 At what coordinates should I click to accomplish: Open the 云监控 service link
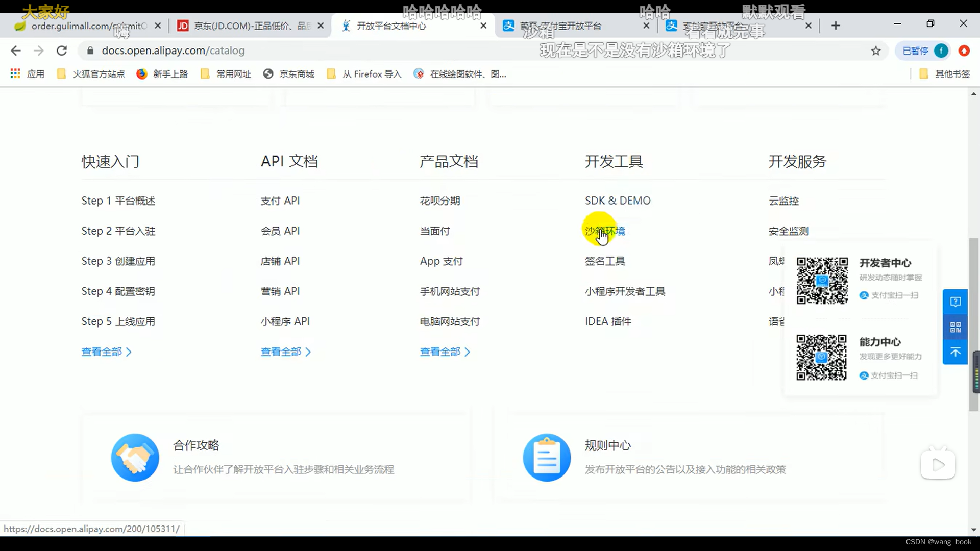[784, 201]
